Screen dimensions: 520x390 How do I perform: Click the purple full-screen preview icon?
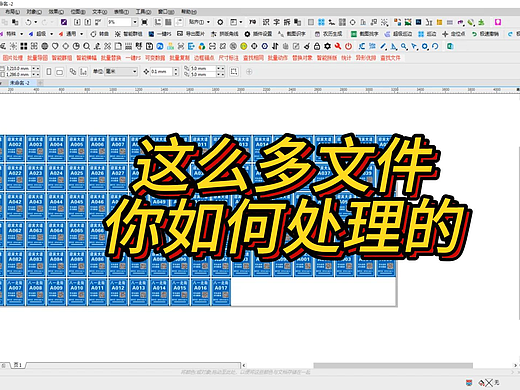(64, 22)
